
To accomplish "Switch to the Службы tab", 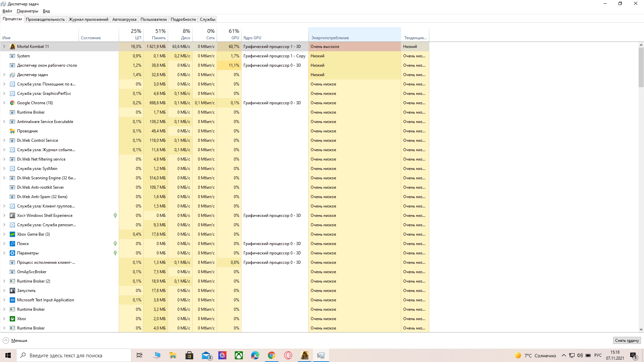I will click(208, 19).
